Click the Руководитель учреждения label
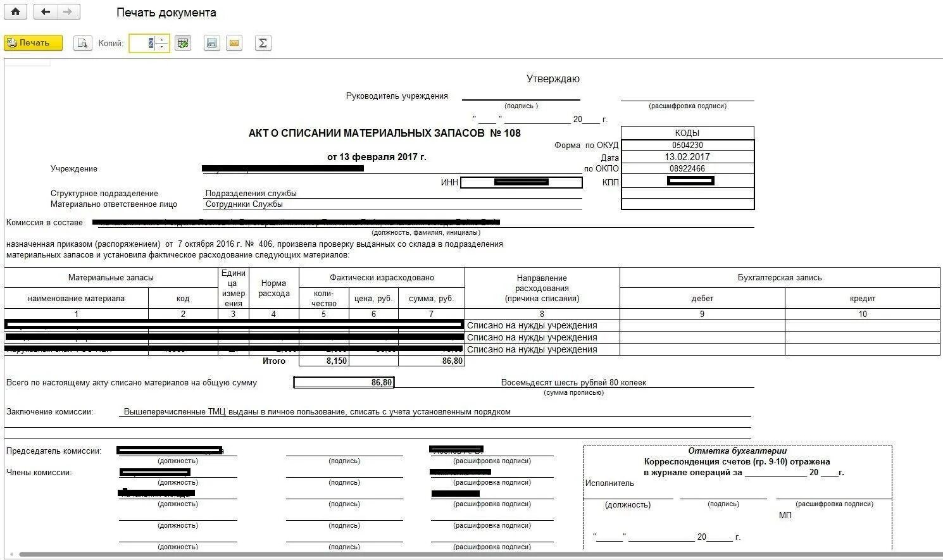The image size is (943, 560). [397, 96]
